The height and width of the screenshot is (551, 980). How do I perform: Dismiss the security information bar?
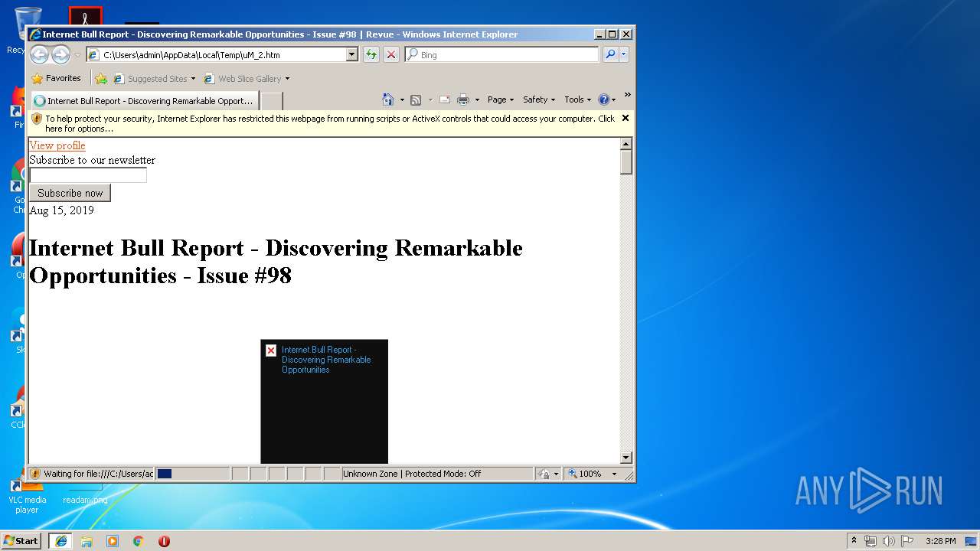coord(626,118)
